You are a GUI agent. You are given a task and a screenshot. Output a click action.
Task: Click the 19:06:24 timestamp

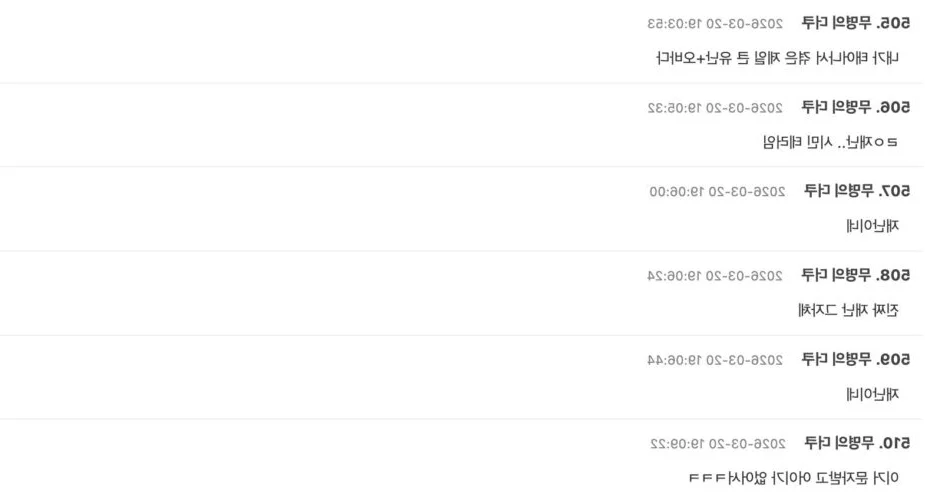click(715, 276)
